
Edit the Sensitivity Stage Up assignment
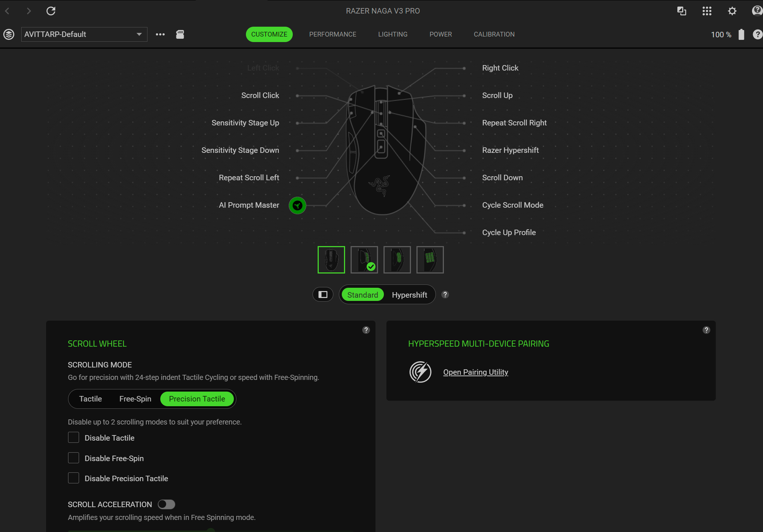[245, 123]
